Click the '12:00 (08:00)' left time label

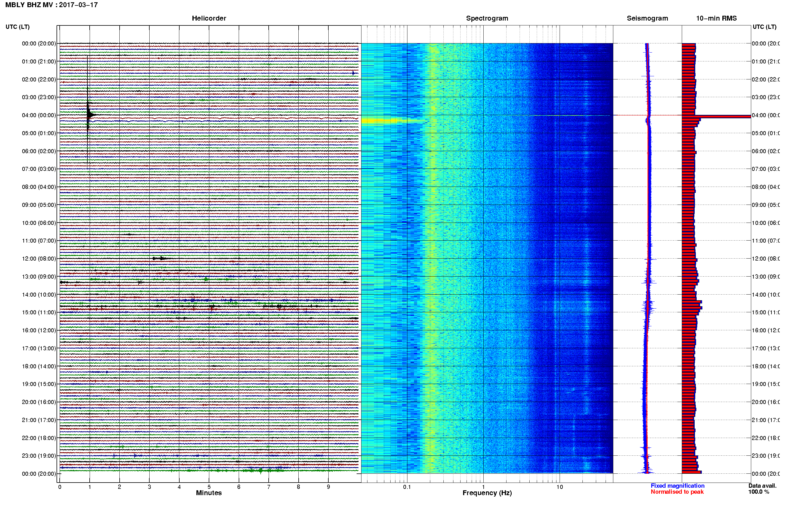39,259
